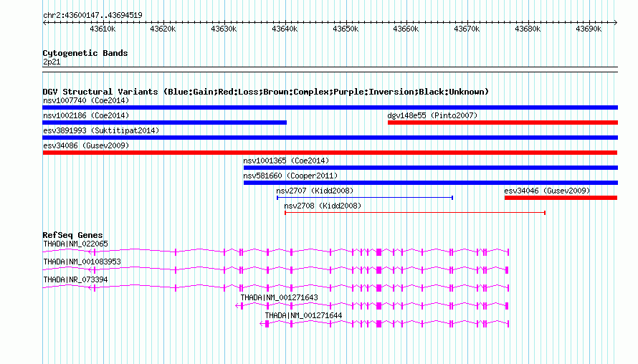
Task: Click the RefSeq Genes track title
Action: click(73, 235)
